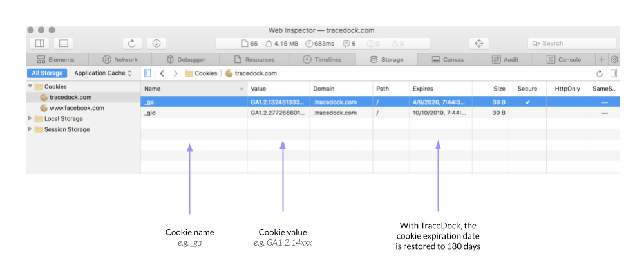The height and width of the screenshot is (274, 644).
Task: Toggle the details sidebar icon
Action: pos(614,73)
